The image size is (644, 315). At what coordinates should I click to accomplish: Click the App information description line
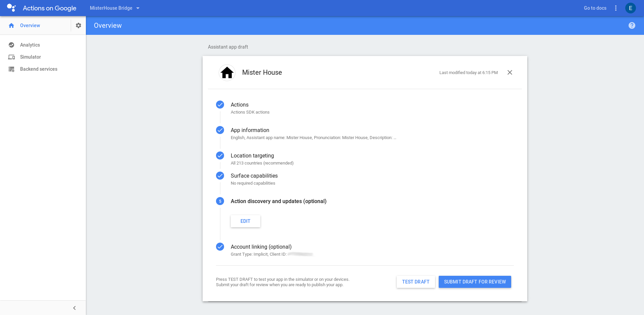click(x=313, y=138)
